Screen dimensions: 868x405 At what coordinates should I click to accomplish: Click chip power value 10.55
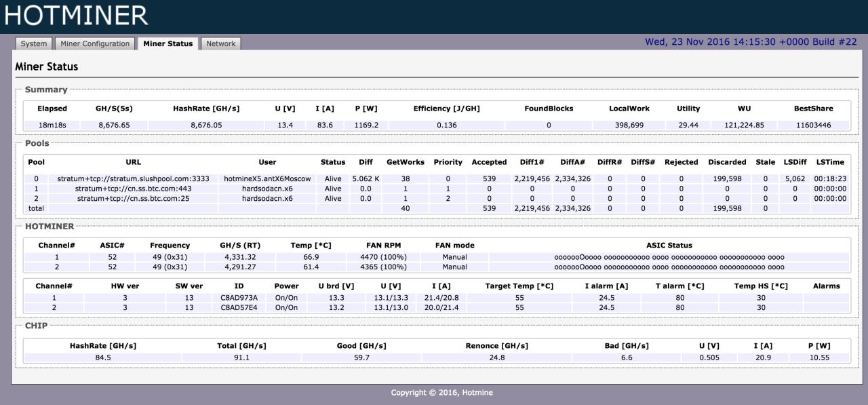tap(819, 358)
